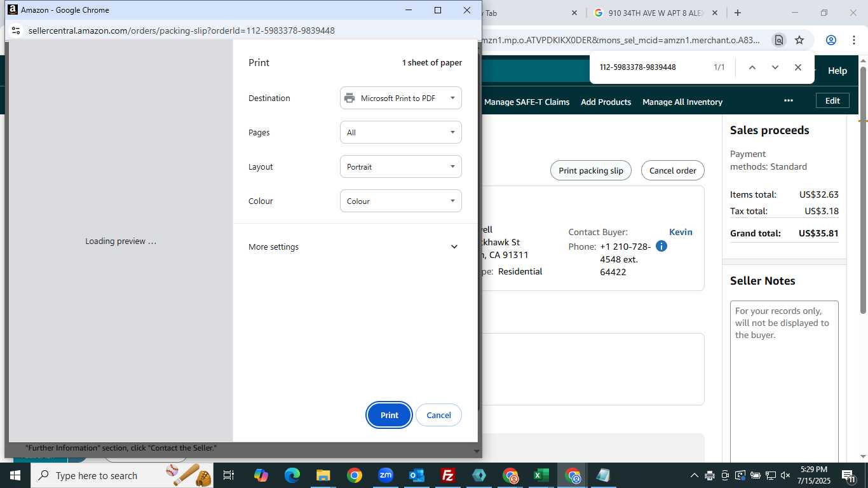Open the notepad app icon on taskbar
This screenshot has width=868, height=488.
[x=603, y=475]
